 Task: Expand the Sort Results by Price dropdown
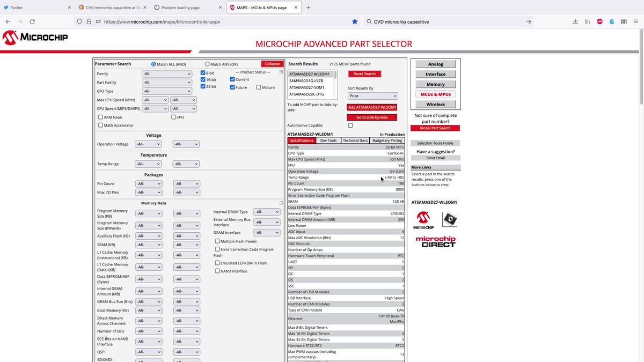372,96
